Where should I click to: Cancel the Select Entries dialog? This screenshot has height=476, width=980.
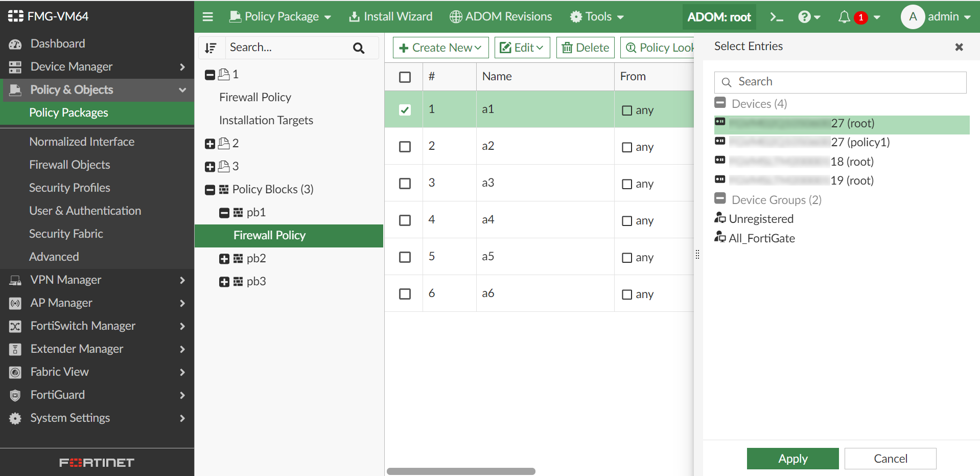(890, 458)
